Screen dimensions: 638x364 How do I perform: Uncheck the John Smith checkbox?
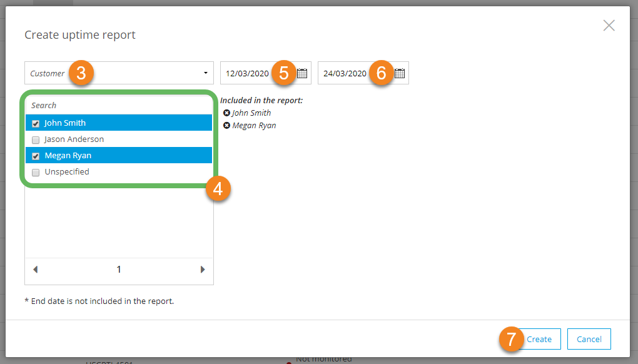[x=36, y=124]
